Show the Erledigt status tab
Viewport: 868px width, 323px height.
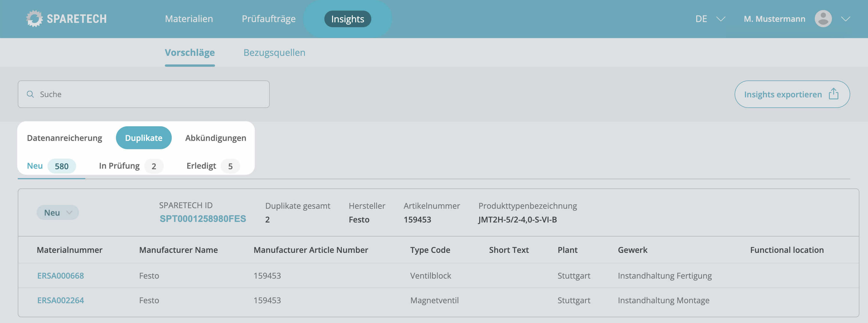click(213, 166)
